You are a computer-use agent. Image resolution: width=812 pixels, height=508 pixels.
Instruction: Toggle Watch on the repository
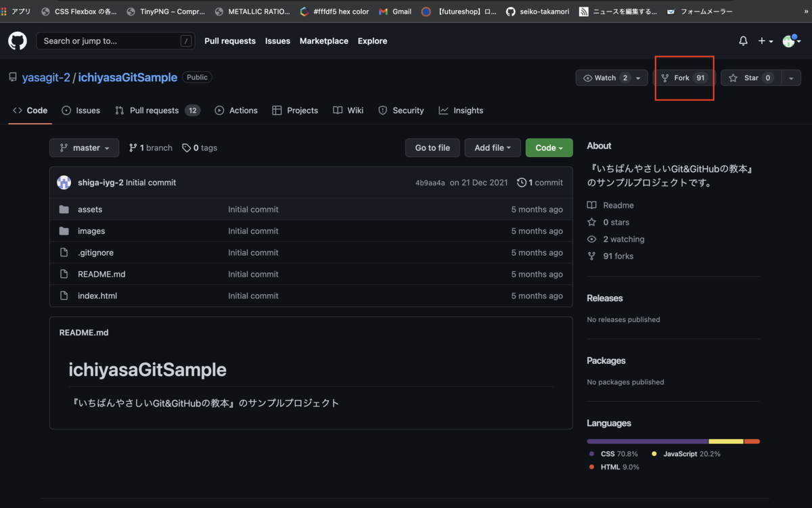[607, 78]
